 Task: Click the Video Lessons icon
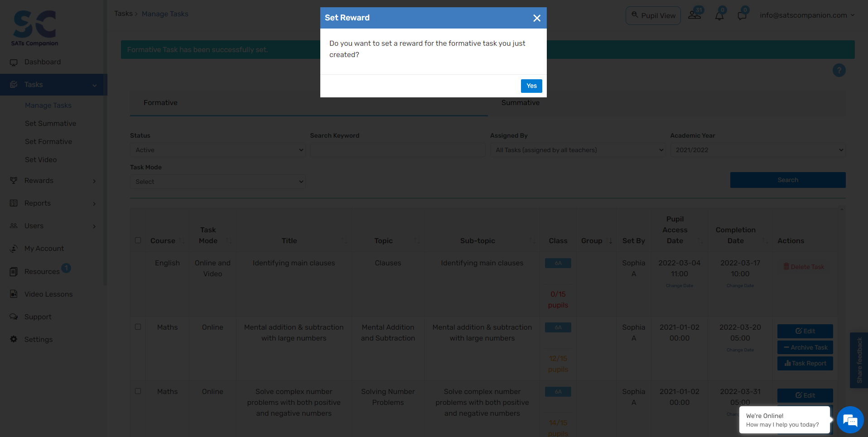14,294
